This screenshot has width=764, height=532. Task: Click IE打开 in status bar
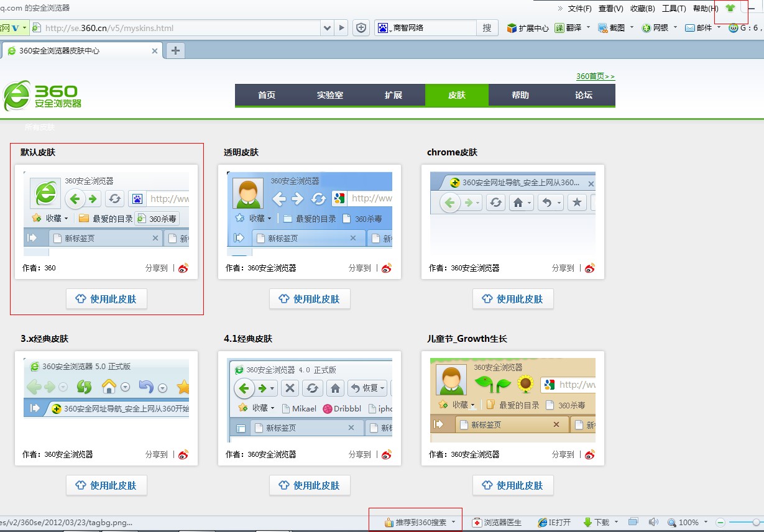tap(555, 523)
